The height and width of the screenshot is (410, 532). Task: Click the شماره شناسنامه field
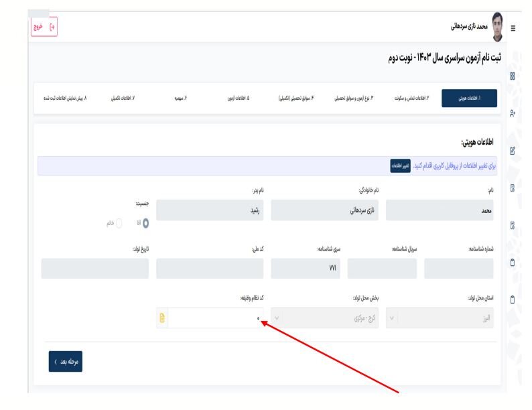459,268
